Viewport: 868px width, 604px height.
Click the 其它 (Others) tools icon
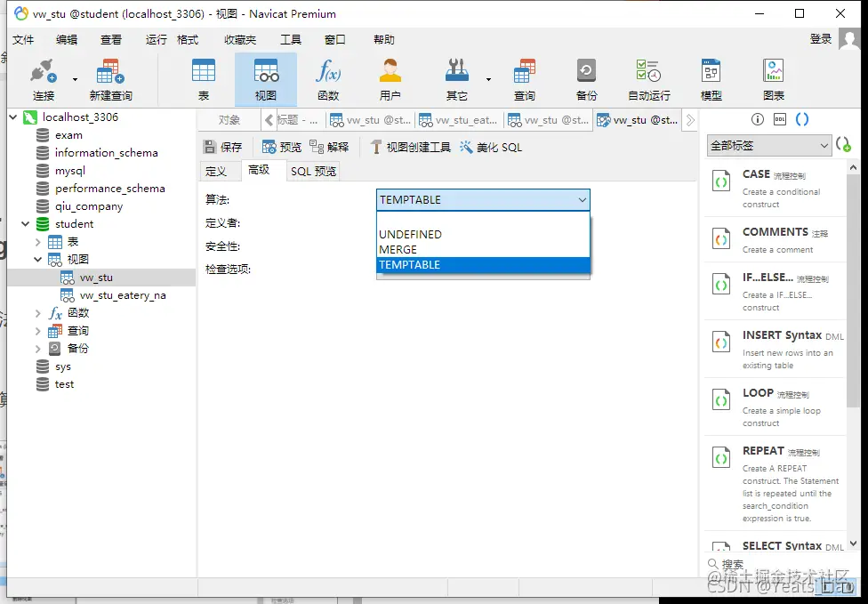click(457, 80)
